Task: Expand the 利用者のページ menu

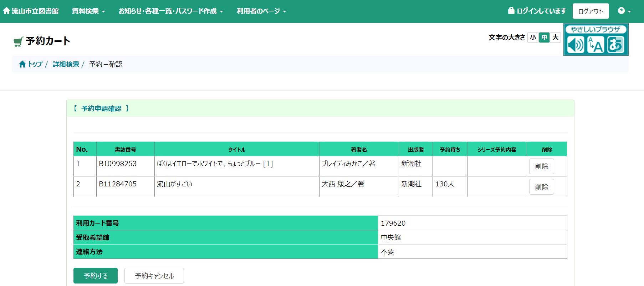Action: pos(261,11)
